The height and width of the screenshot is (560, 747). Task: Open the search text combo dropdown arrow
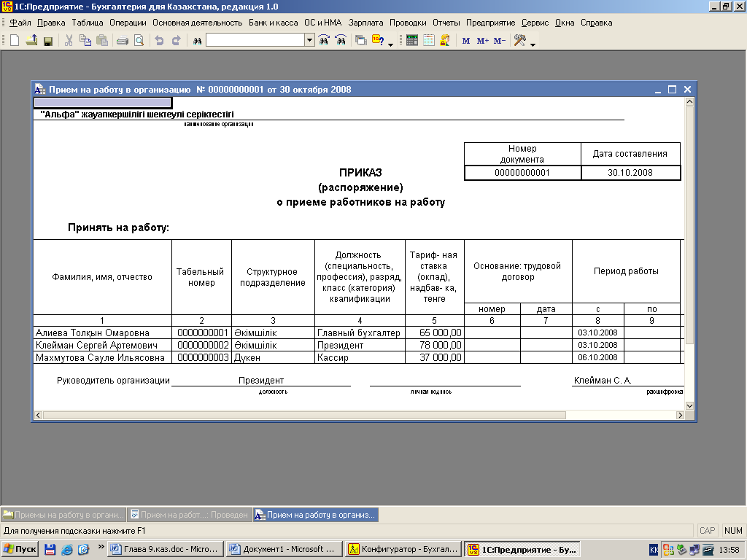[309, 40]
